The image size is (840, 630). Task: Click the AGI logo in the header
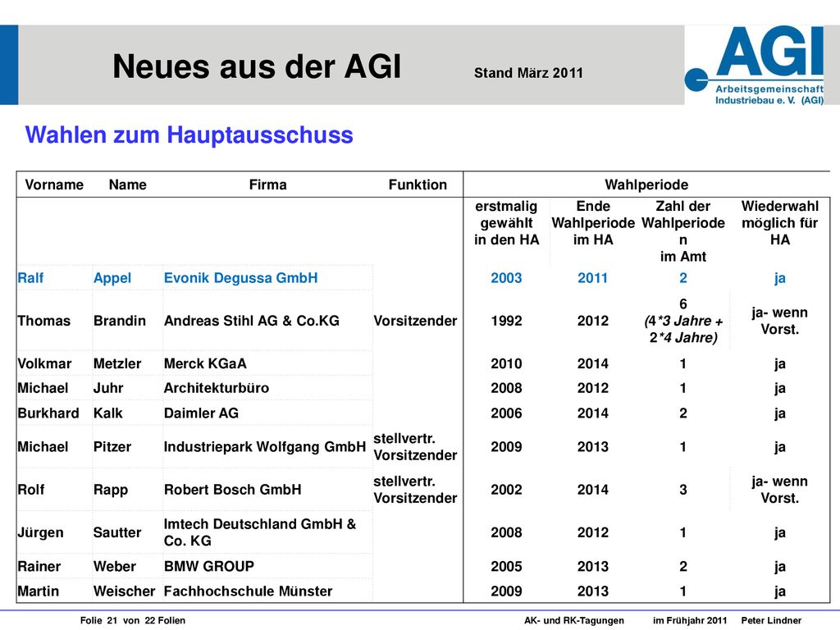pyautogui.click(x=755, y=65)
